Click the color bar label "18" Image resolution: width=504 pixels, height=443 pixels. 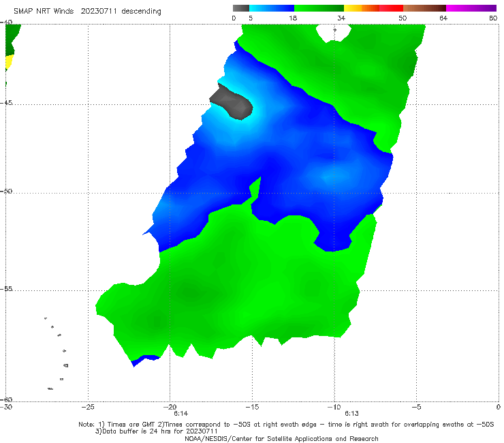pyautogui.click(x=293, y=18)
